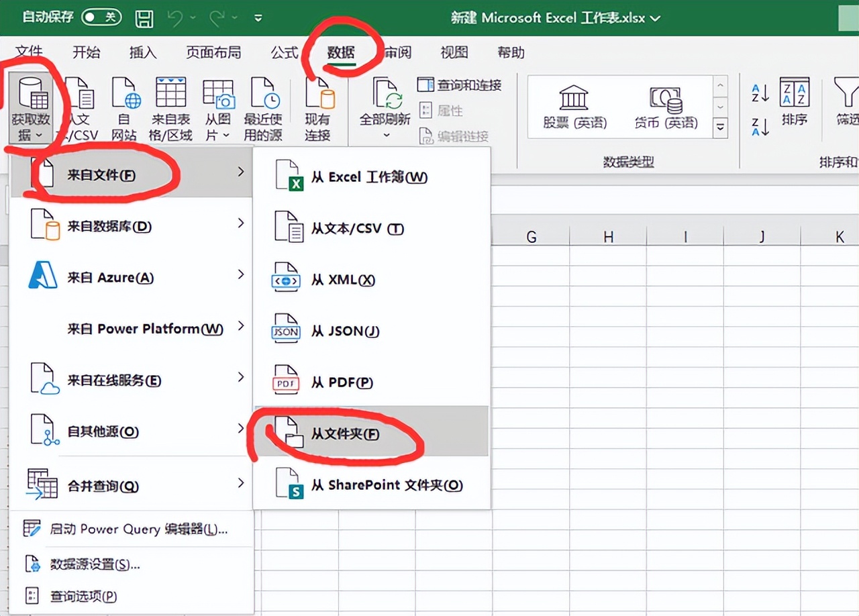
Task: Click 查询和连接 button
Action: [x=459, y=85]
